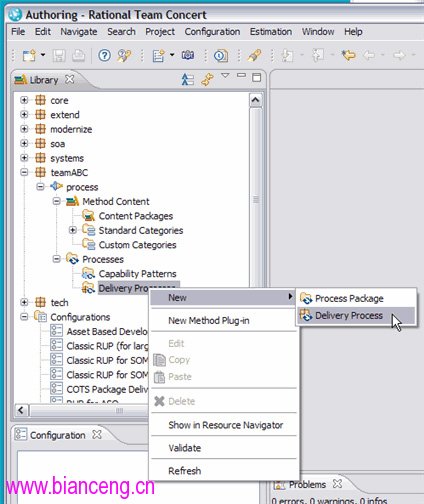The image size is (424, 504).
Task: Choose Show in Resource Navigator
Action: pos(223,425)
